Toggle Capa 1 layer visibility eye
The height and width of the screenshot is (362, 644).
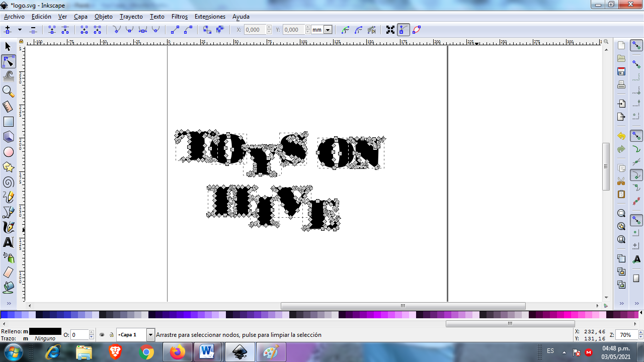pyautogui.click(x=102, y=335)
